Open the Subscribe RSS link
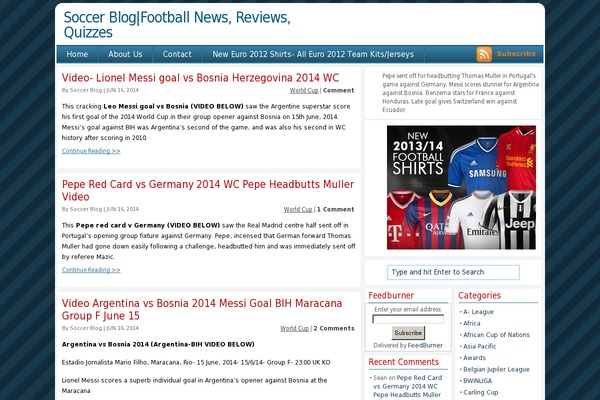 pyautogui.click(x=516, y=54)
